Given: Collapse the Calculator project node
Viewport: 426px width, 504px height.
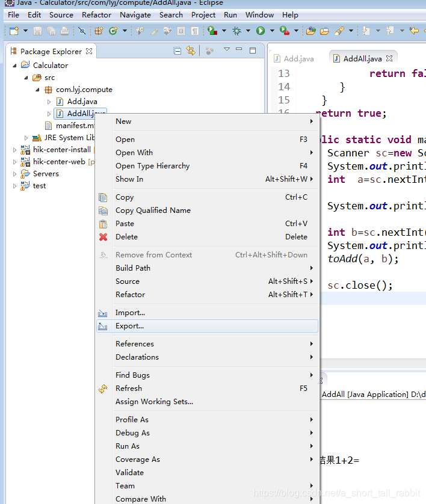Looking at the screenshot, I should [x=14, y=66].
